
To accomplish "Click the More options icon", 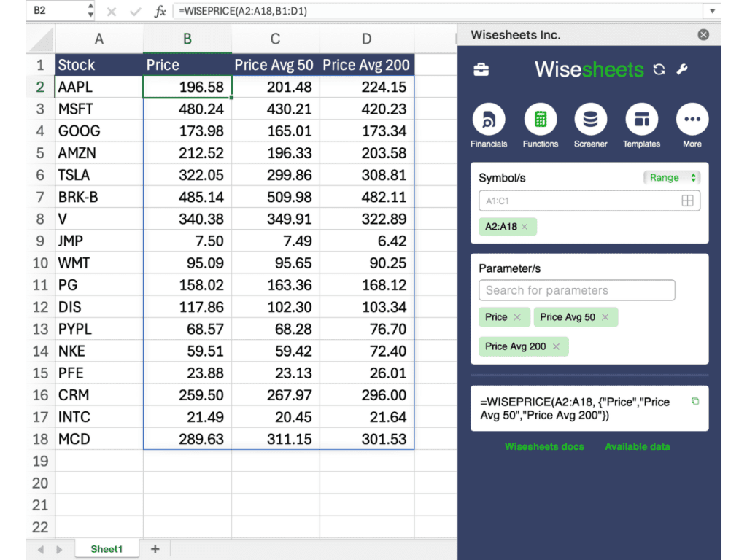I will click(x=692, y=120).
